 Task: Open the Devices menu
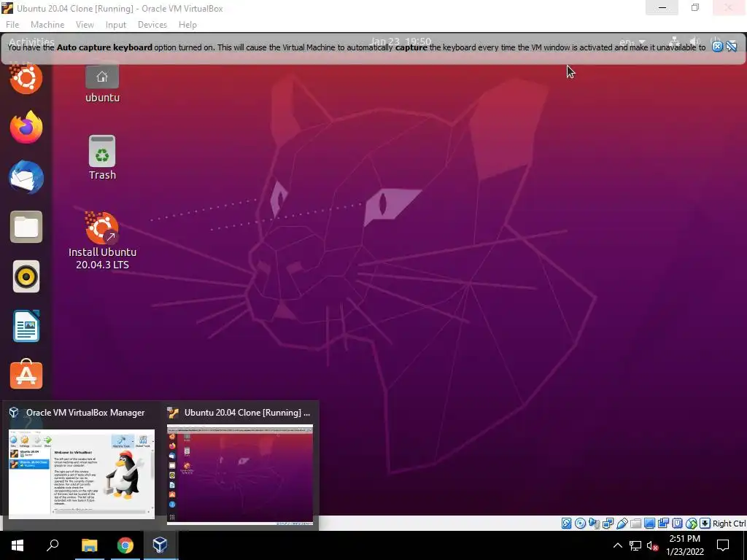pyautogui.click(x=152, y=25)
